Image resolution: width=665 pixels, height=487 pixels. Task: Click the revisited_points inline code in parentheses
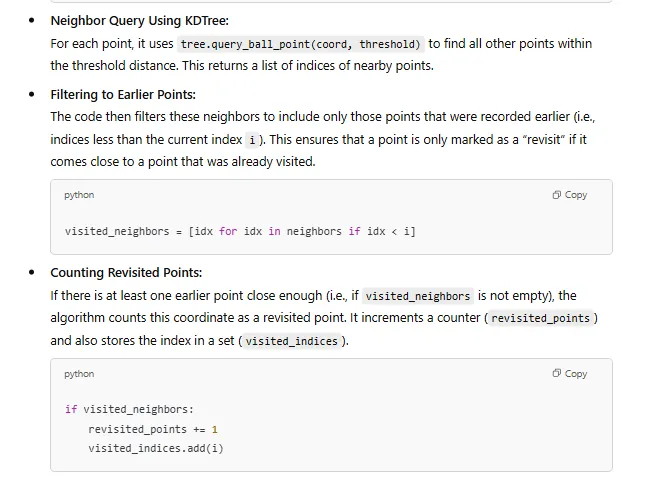point(540,318)
